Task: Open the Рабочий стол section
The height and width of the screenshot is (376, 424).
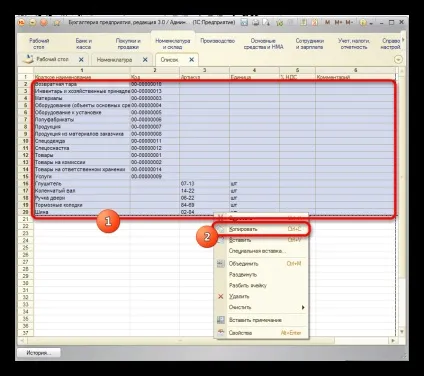Action: tap(39, 44)
